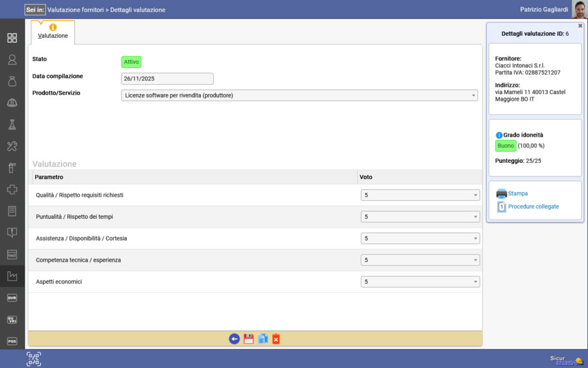Duplicate evaluation using the copy icon
Image resolution: width=588 pixels, height=368 pixels.
click(x=263, y=339)
